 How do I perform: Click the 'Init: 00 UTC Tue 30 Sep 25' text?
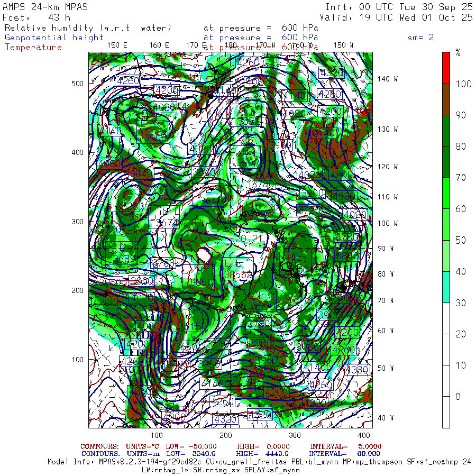click(399, 7)
